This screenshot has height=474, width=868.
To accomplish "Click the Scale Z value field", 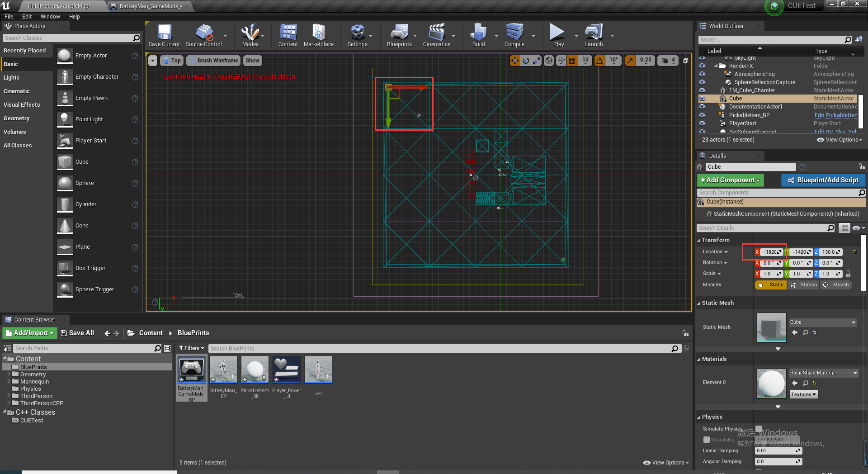I will [831, 274].
